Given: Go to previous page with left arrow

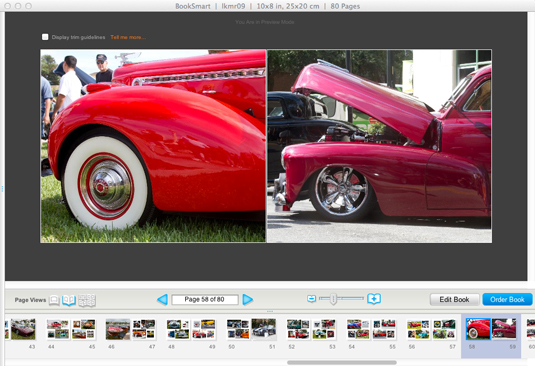Looking at the screenshot, I should [162, 299].
